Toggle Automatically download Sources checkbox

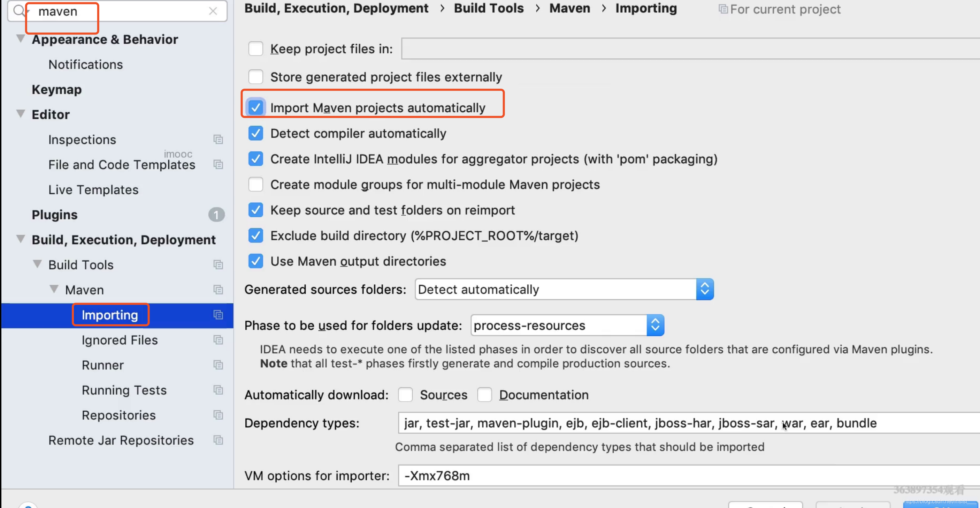(x=405, y=395)
